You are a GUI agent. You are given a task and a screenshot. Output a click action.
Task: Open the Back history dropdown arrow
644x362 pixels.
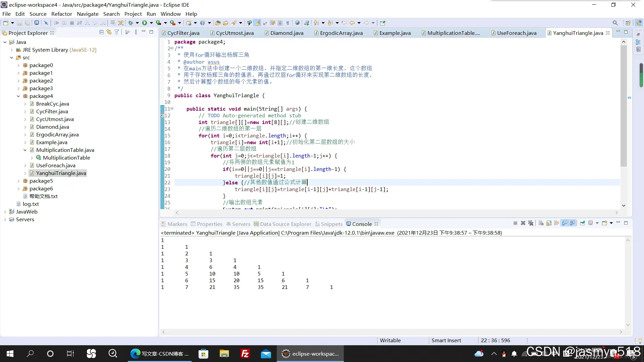(359, 23)
